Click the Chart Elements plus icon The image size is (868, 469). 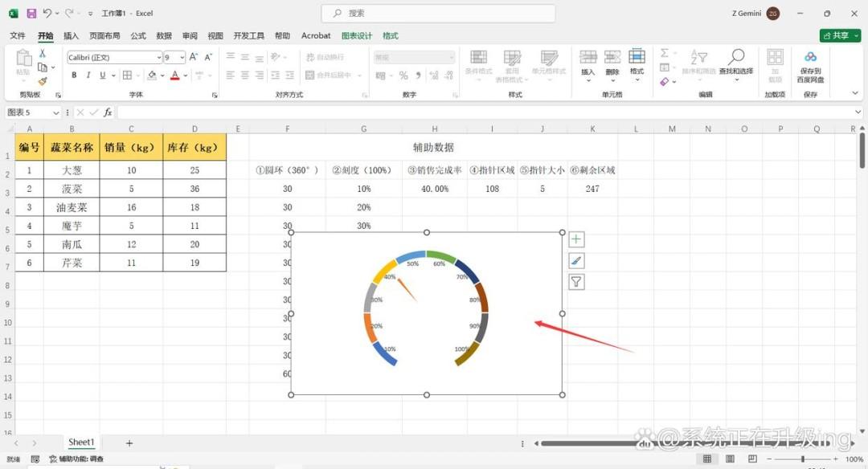575,239
